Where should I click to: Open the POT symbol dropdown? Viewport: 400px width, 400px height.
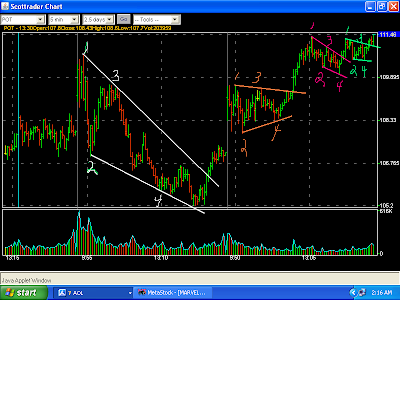[x=22, y=20]
